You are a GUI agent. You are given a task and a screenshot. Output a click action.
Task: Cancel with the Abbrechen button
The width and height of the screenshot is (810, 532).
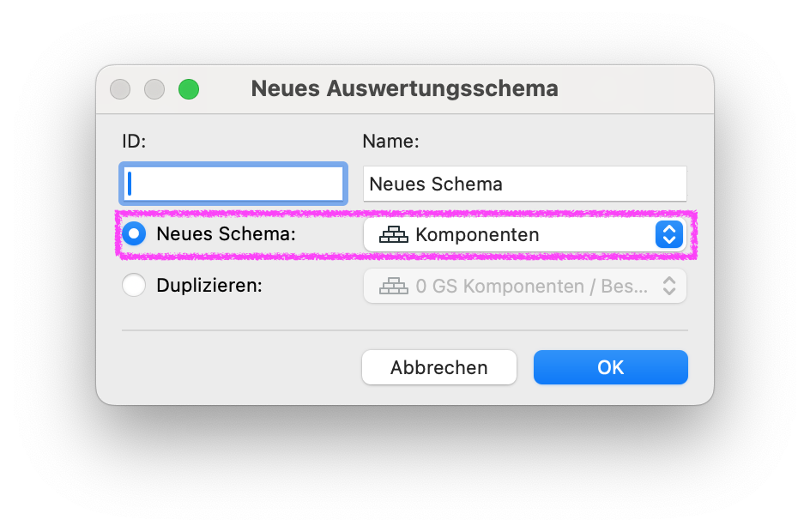(439, 367)
